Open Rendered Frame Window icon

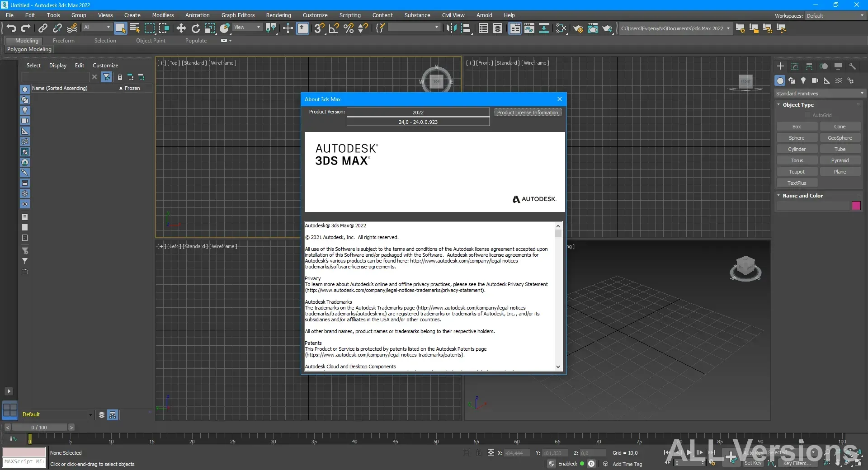[592, 28]
